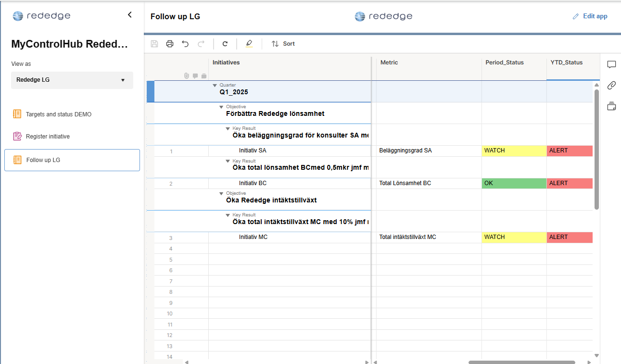
Task: Select green OK status cell
Action: [x=513, y=183]
